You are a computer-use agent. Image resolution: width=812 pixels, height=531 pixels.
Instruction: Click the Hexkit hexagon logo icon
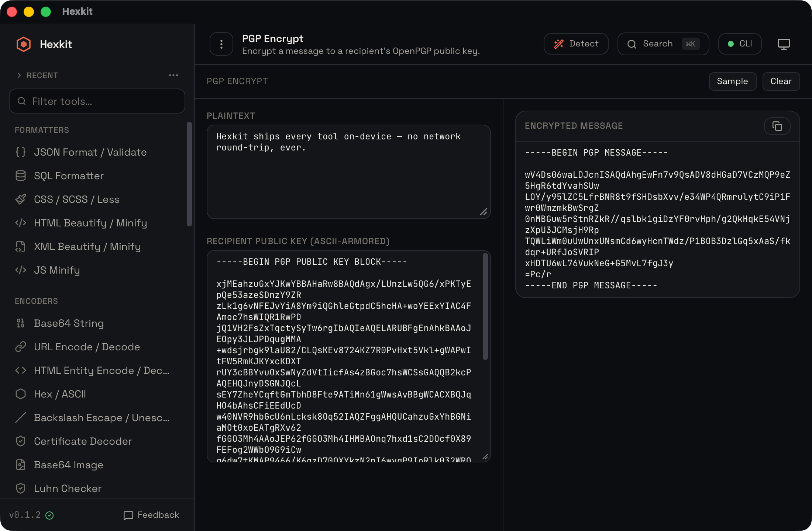point(24,44)
